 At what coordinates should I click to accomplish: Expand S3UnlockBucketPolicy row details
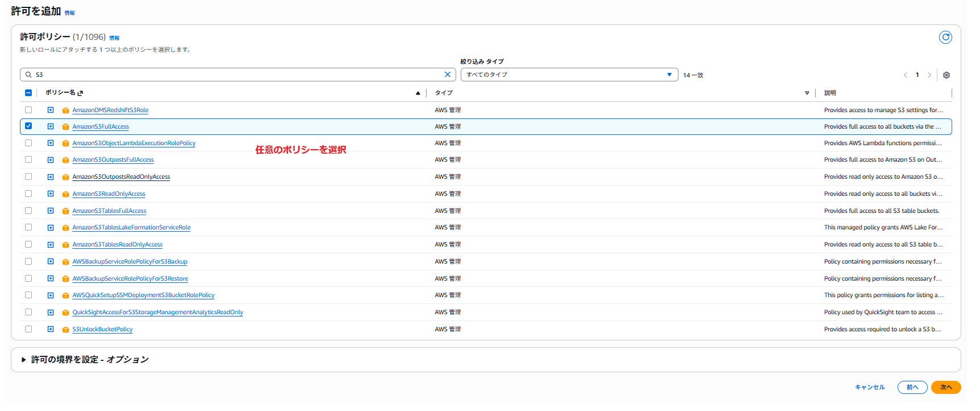point(51,330)
